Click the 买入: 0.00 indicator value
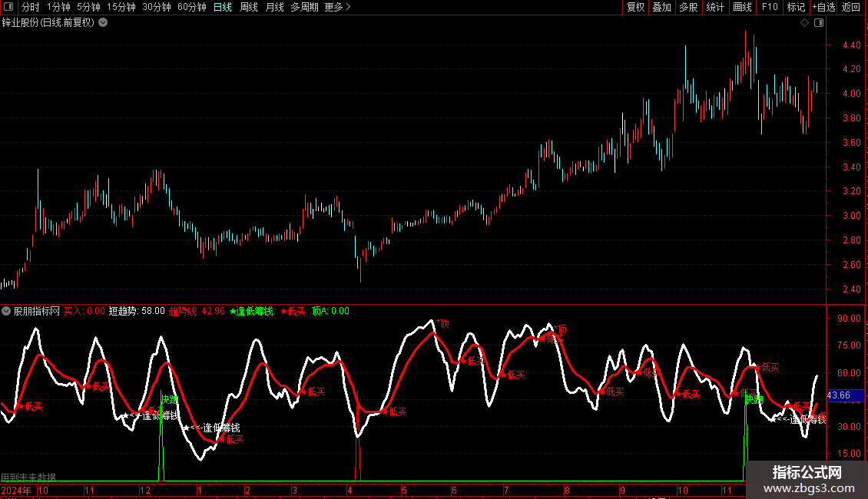Image resolution: width=868 pixels, height=499 pixels. (x=84, y=311)
